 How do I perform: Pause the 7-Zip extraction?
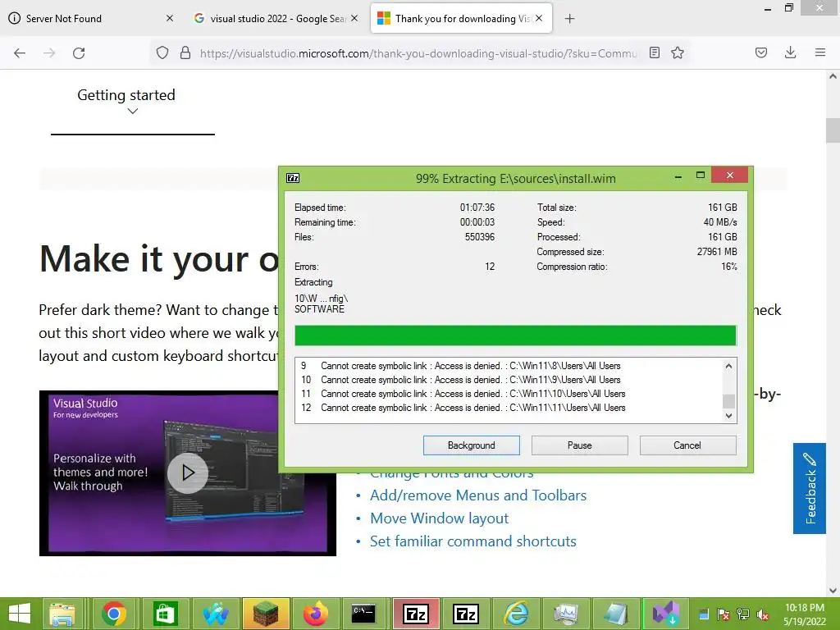point(580,445)
